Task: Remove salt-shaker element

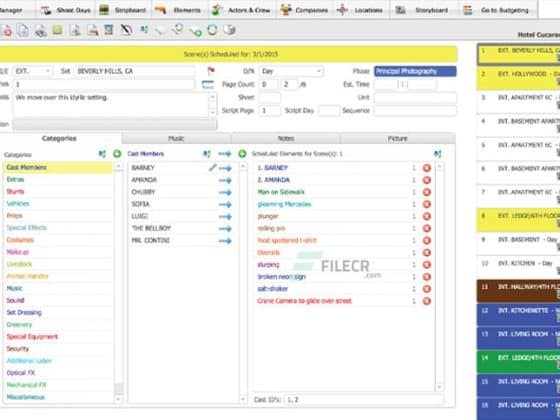Action: 426,289
